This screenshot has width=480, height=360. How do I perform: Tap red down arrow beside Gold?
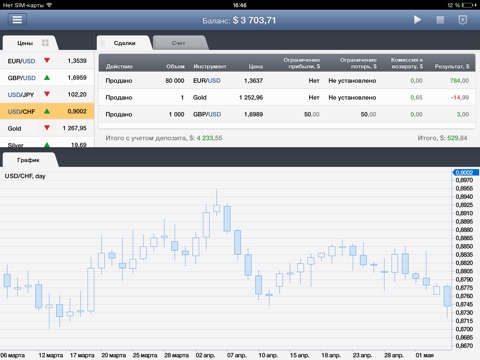click(x=47, y=128)
